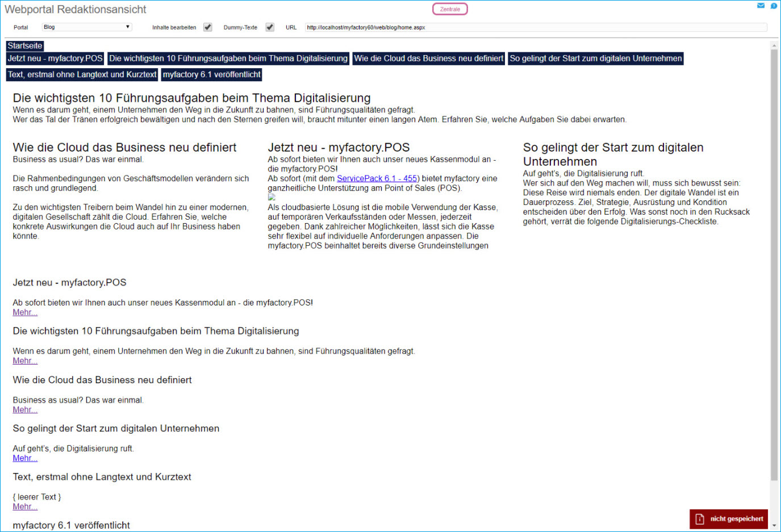Click paragraph starting 'Zu den wichtigsten Treibern'

[131, 221]
